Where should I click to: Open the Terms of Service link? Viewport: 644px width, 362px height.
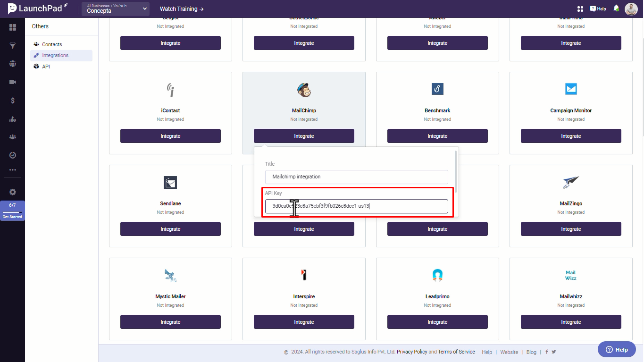tap(456, 352)
